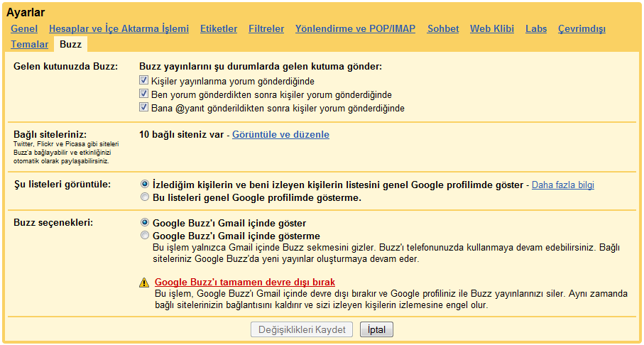Image resolution: width=644 pixels, height=345 pixels.
Task: Open the Genel settings tab
Action: (24, 28)
